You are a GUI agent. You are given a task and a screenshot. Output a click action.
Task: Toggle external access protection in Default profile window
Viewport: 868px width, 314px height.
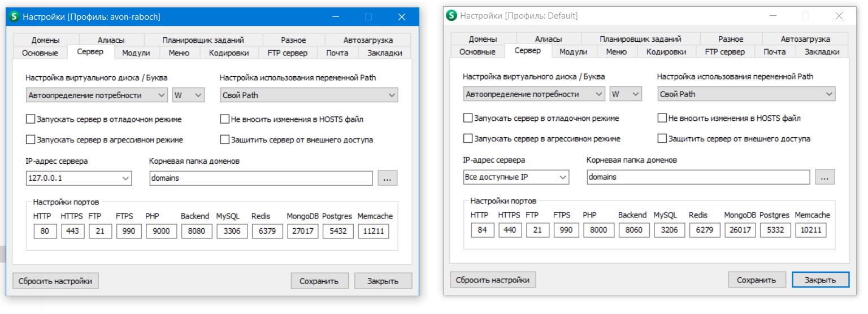(x=662, y=138)
